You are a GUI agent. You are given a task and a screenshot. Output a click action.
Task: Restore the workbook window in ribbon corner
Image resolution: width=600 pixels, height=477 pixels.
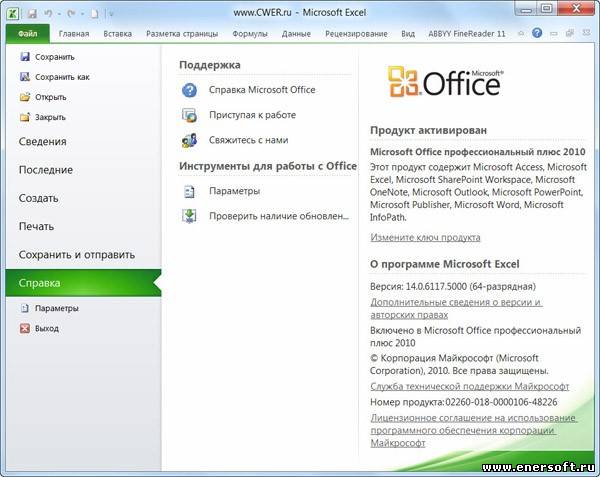(x=570, y=34)
